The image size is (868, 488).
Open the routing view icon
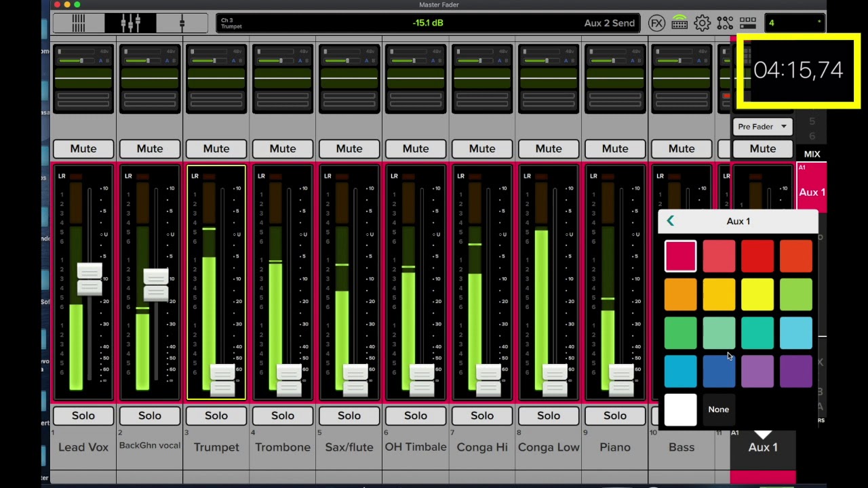tap(725, 23)
